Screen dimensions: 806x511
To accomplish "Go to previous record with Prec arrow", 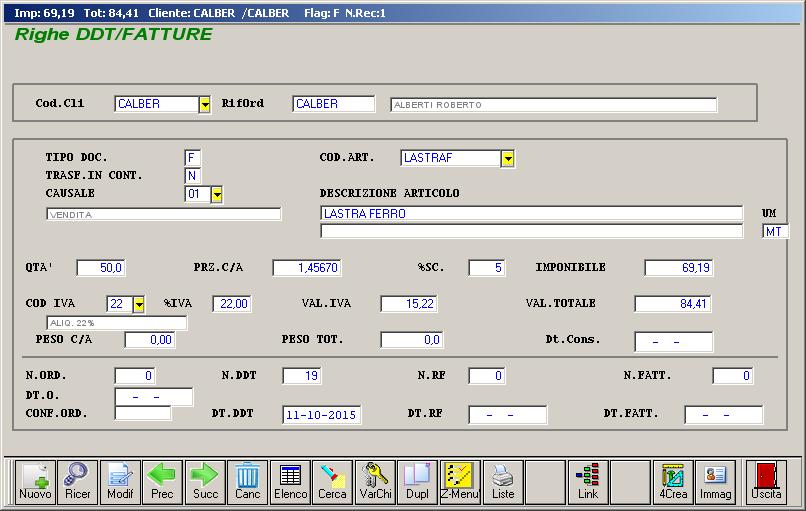I will (x=162, y=482).
